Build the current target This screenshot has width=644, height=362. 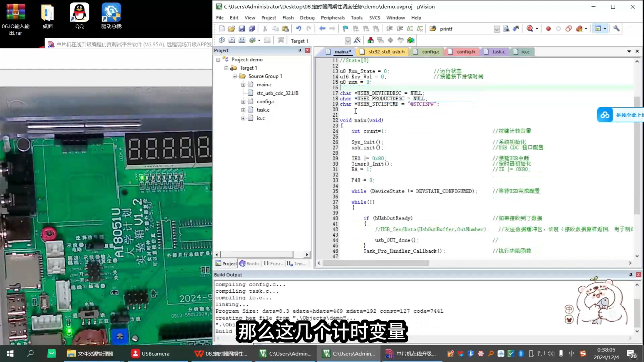(232, 40)
